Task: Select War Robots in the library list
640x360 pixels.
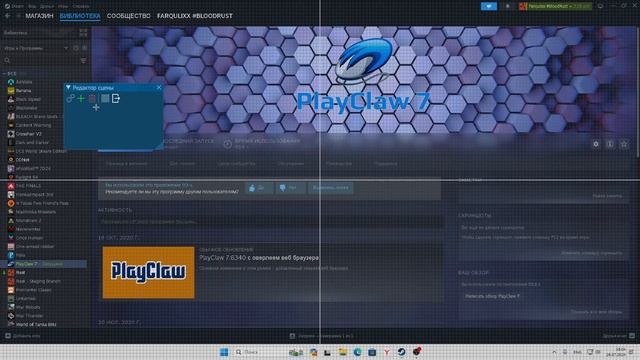Action: click(28, 307)
